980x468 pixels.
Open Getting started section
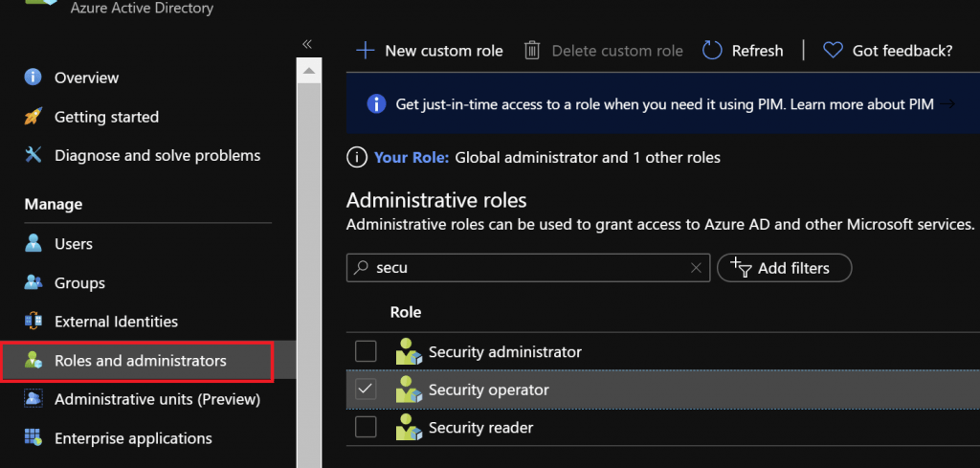coord(106,117)
